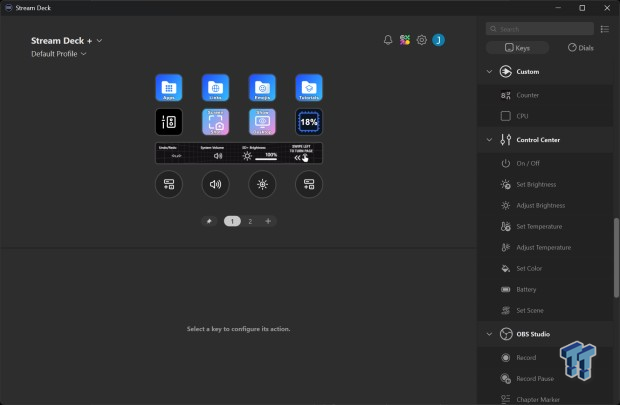Toggle the action list view icon
This screenshot has height=405, width=620.
click(605, 29)
